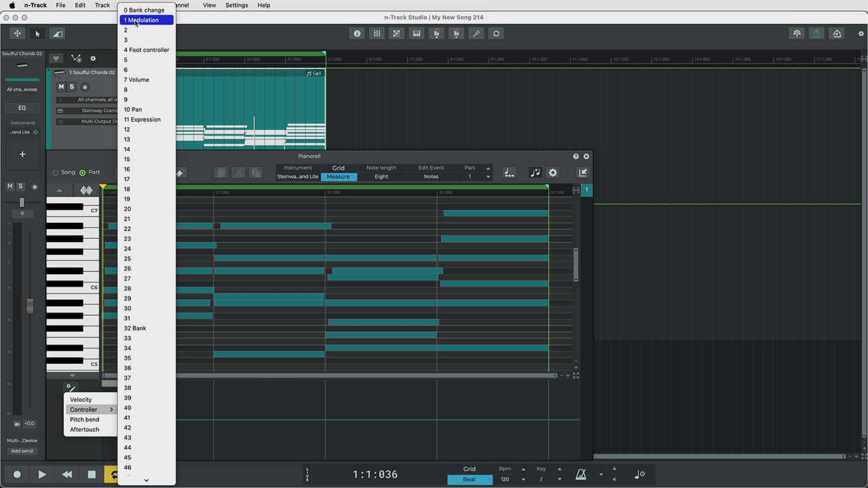
Task: Click the metronome icon in transport bar
Action: tap(580, 474)
